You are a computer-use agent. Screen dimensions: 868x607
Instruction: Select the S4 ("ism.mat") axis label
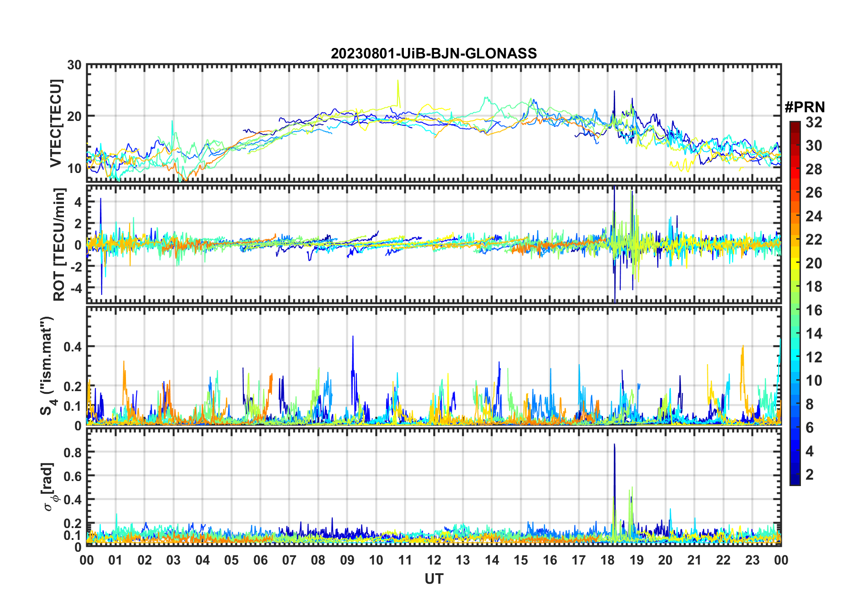47,366
